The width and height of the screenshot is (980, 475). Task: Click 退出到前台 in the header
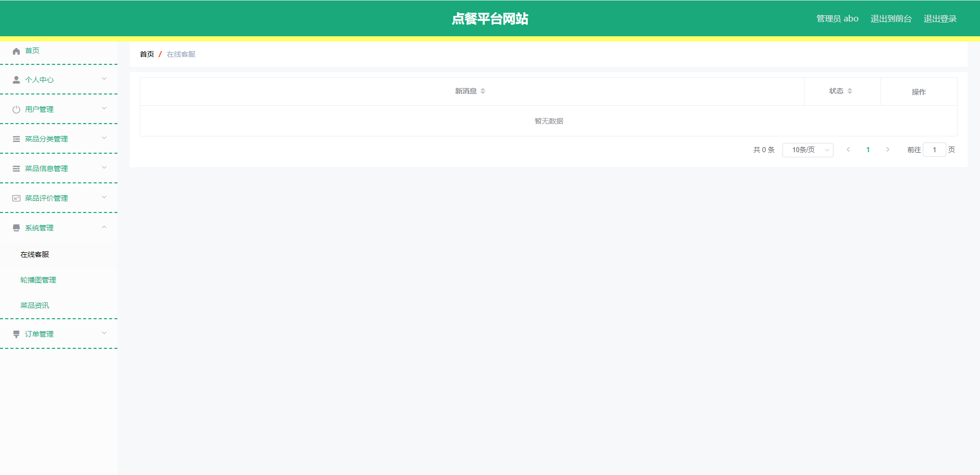point(891,19)
